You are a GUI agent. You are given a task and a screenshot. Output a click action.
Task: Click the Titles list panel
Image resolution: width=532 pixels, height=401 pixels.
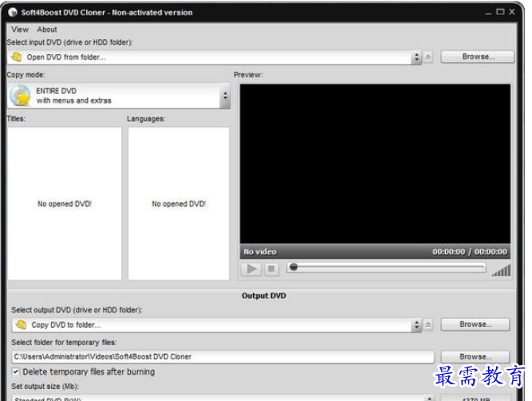click(x=65, y=203)
